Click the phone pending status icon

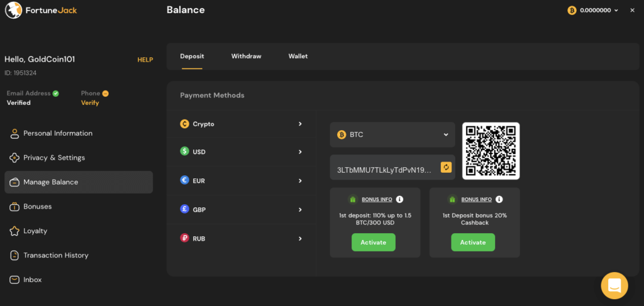(106, 94)
